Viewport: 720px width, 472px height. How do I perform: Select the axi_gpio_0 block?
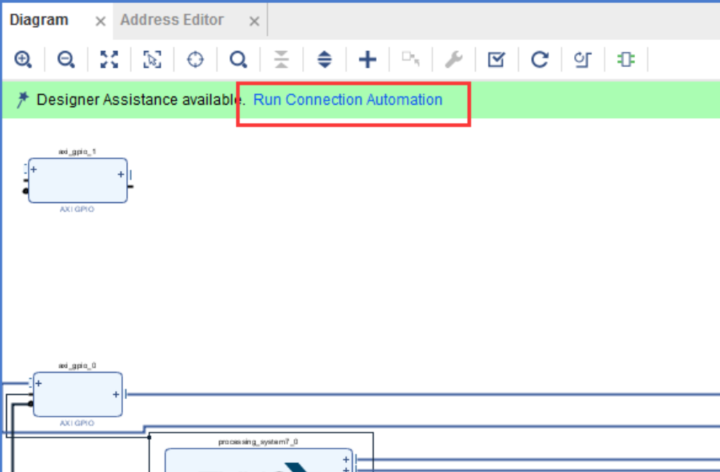pyautogui.click(x=78, y=394)
